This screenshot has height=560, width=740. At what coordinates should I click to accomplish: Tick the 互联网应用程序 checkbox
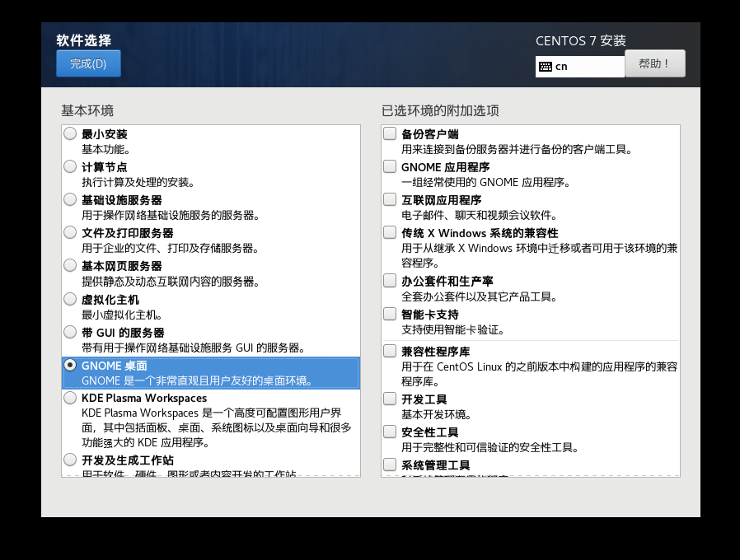pyautogui.click(x=390, y=199)
